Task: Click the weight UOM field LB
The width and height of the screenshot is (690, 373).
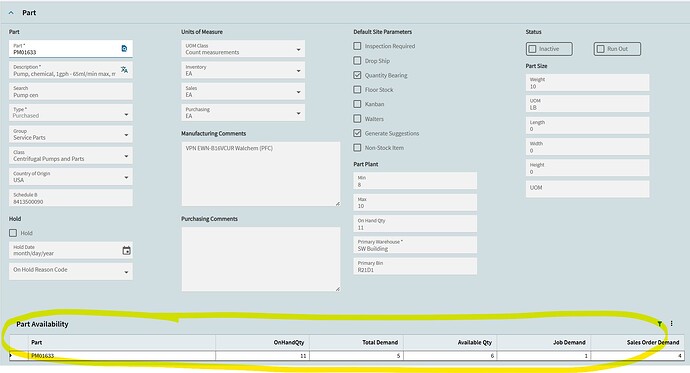Action: pos(587,104)
